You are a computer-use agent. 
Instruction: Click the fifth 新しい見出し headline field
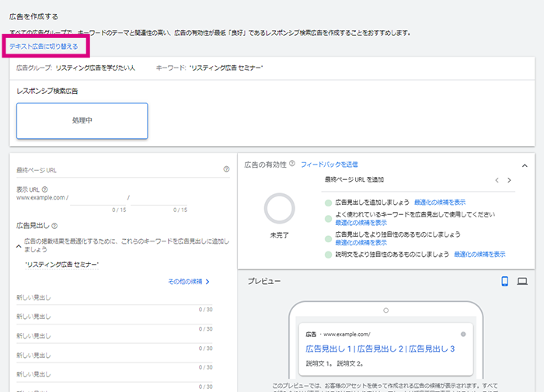(114, 375)
